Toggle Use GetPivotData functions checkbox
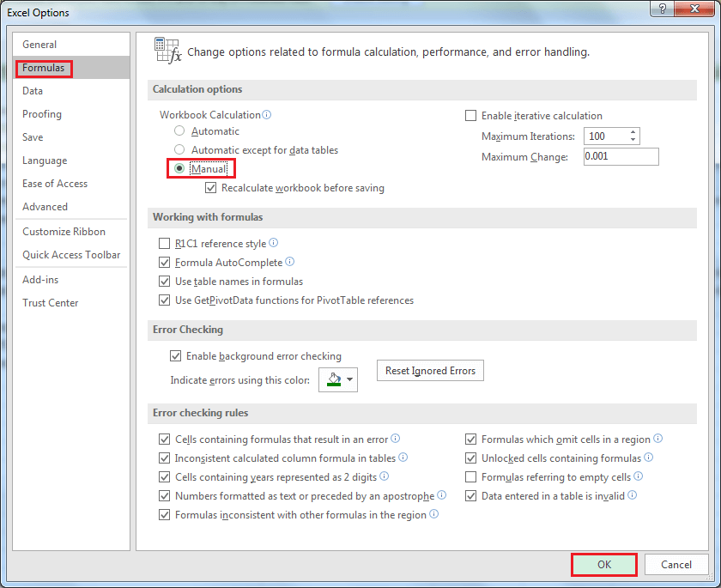 click(164, 300)
